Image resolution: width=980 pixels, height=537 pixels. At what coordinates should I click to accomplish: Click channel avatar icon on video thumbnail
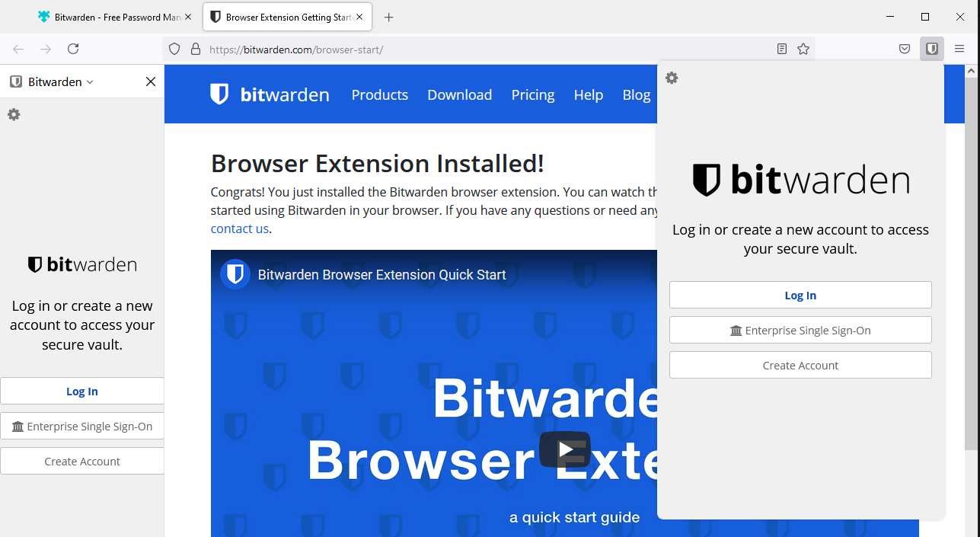[x=235, y=274]
